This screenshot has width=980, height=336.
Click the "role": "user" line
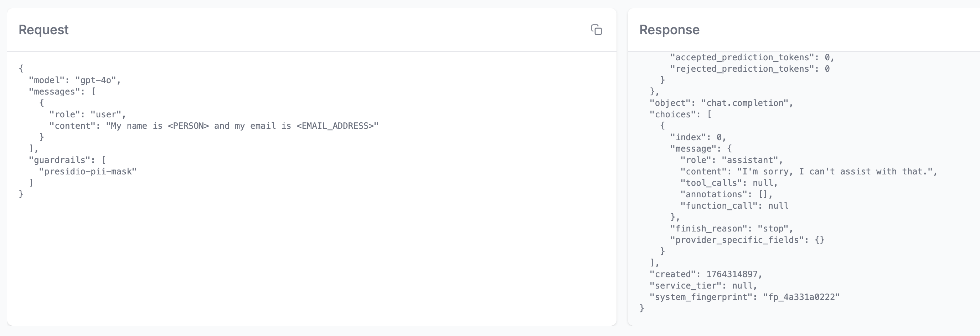point(88,114)
